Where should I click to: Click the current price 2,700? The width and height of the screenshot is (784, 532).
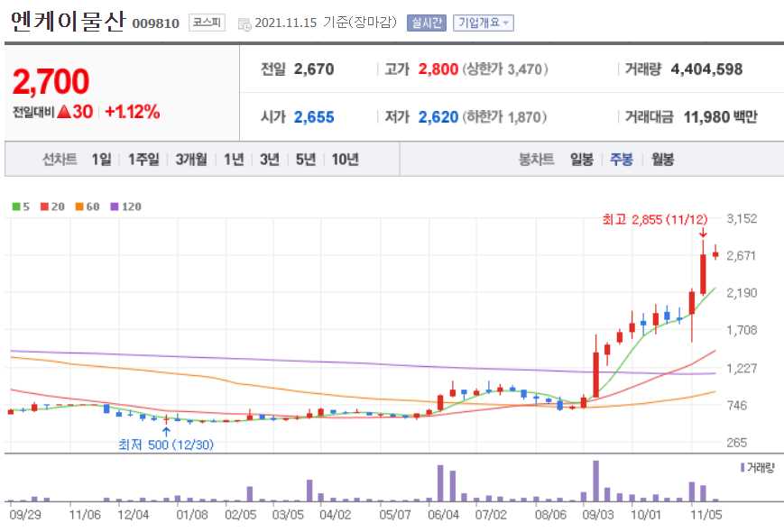(51, 81)
